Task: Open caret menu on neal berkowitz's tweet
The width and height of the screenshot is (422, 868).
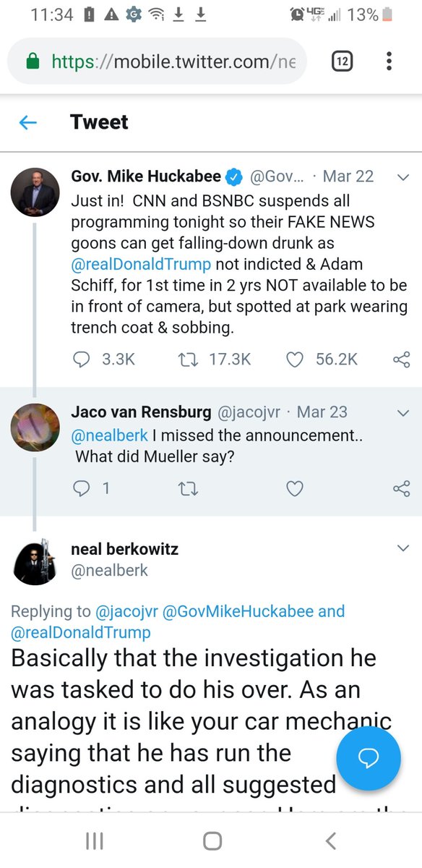Action: pos(403,549)
